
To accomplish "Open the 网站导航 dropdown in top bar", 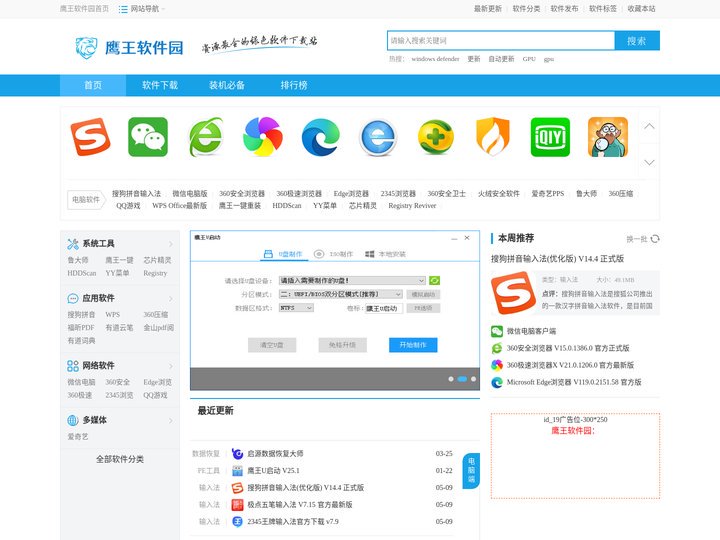I will (x=141, y=9).
